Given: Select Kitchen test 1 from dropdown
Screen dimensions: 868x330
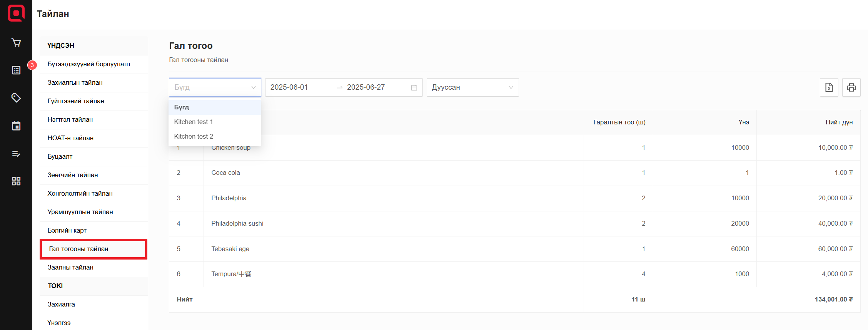Looking at the screenshot, I should (x=193, y=122).
